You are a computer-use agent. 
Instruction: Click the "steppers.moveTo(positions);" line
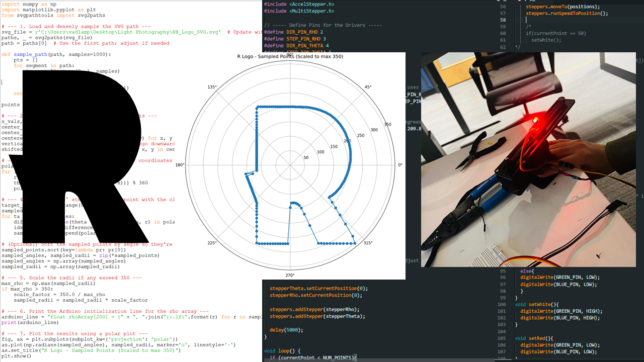pos(562,7)
